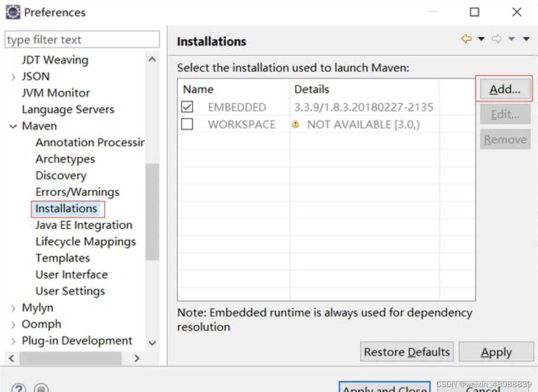
Task: Expand the Mylyn tree node
Action: (x=13, y=308)
